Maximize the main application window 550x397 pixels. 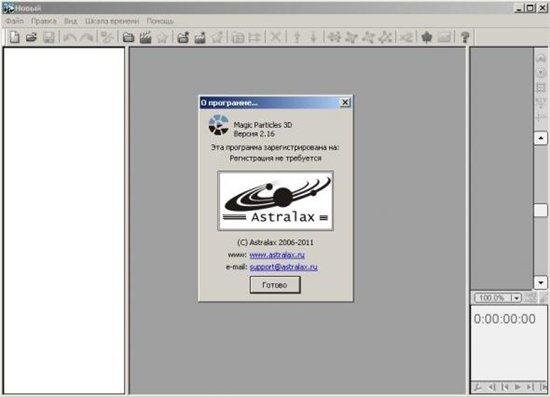(531, 8)
